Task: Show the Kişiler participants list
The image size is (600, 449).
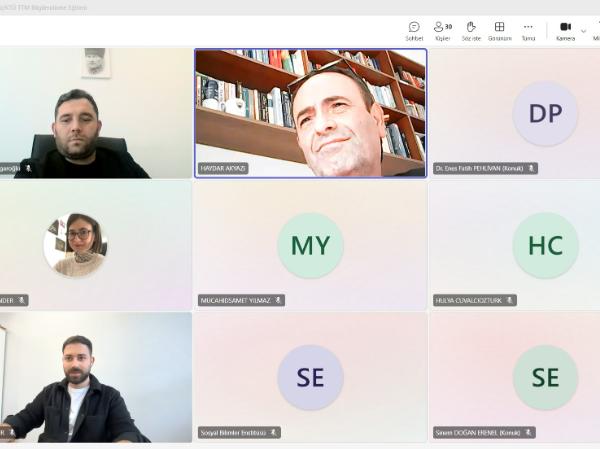Action: 442,30
